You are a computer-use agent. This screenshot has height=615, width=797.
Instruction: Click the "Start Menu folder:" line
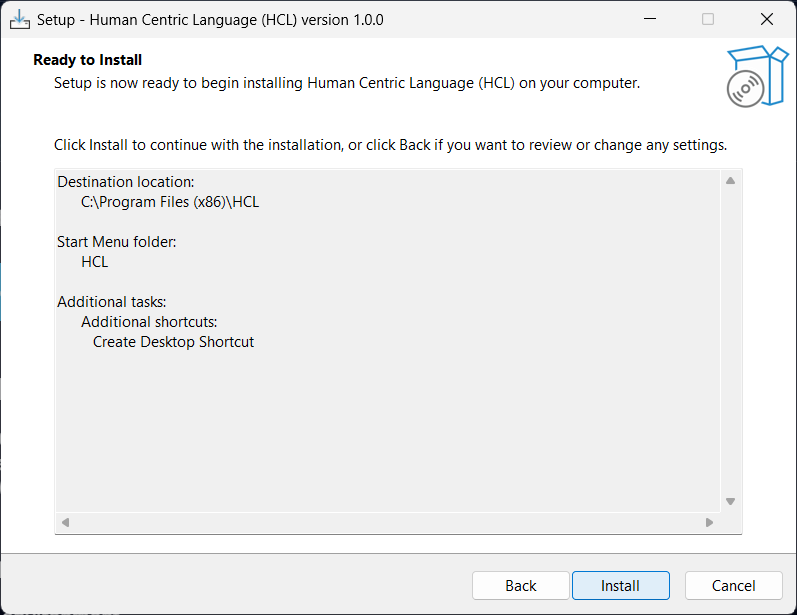[x=117, y=242]
